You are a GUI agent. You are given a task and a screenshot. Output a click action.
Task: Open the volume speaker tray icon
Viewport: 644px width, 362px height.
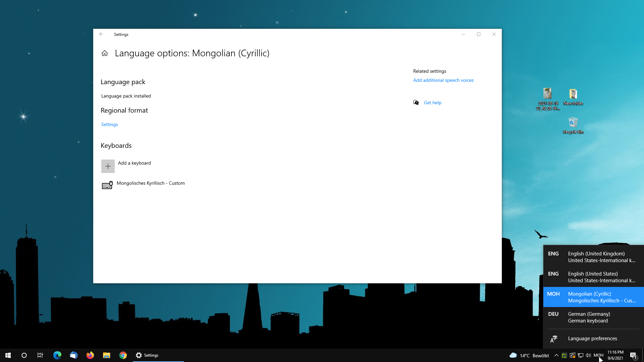[588, 355]
